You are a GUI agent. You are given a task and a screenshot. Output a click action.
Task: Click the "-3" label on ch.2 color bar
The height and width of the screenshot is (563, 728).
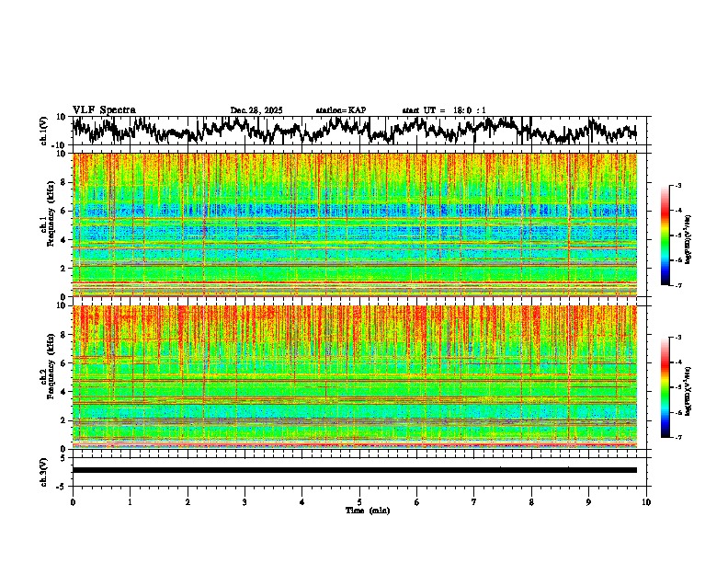coord(677,338)
